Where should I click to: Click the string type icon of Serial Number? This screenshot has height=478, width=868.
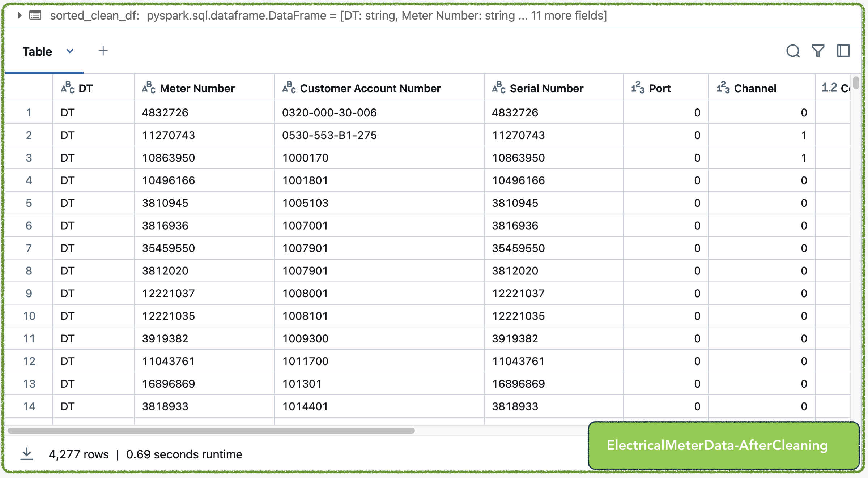point(499,88)
